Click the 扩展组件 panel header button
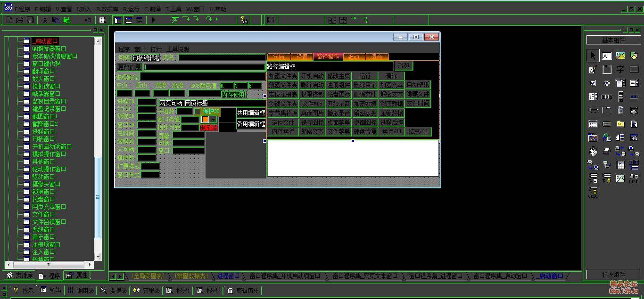Viewport: 644px width, 299px height. [x=613, y=275]
